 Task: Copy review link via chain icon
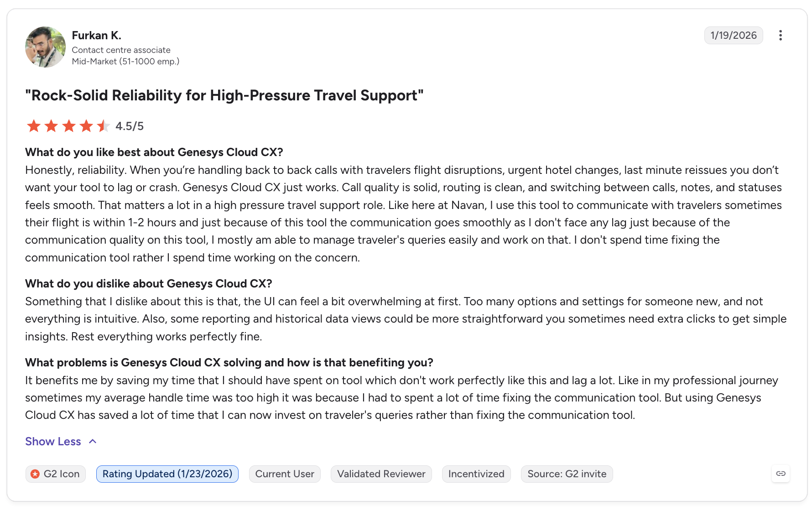tap(781, 474)
